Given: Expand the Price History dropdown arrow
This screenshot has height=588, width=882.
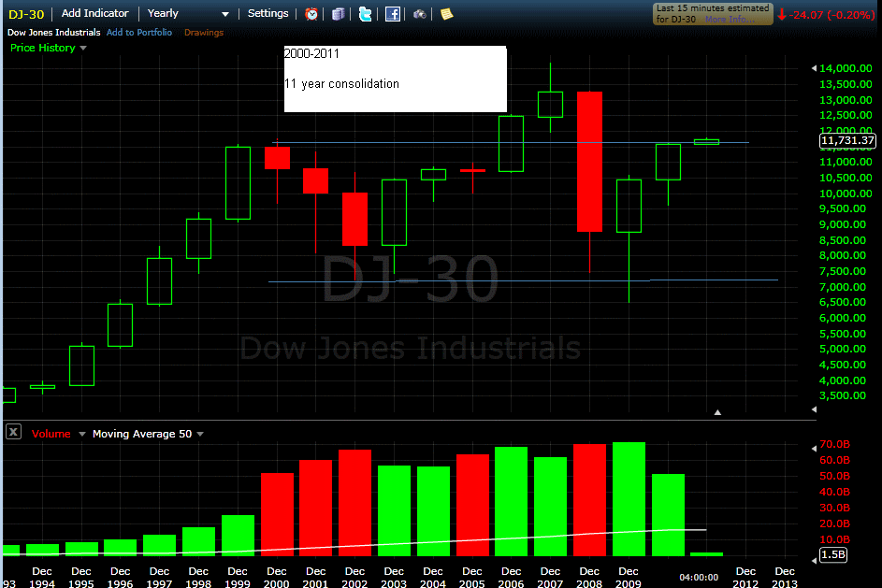Looking at the screenshot, I should pyautogui.click(x=83, y=48).
